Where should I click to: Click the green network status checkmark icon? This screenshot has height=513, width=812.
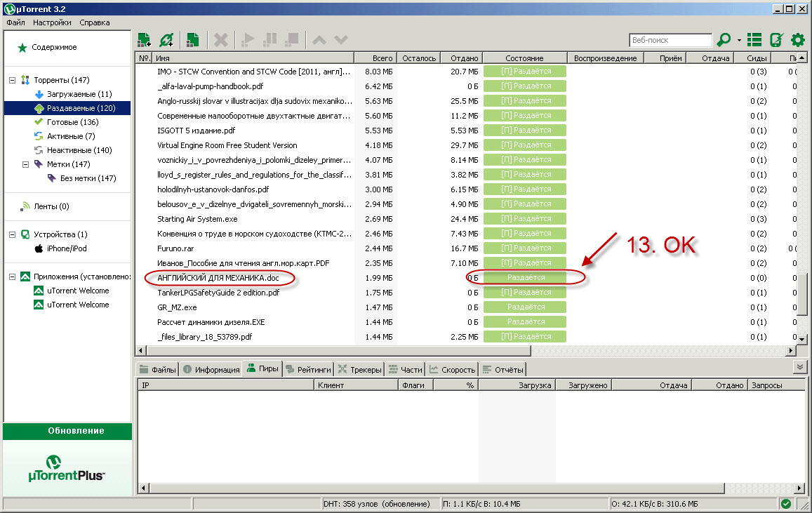click(x=786, y=504)
